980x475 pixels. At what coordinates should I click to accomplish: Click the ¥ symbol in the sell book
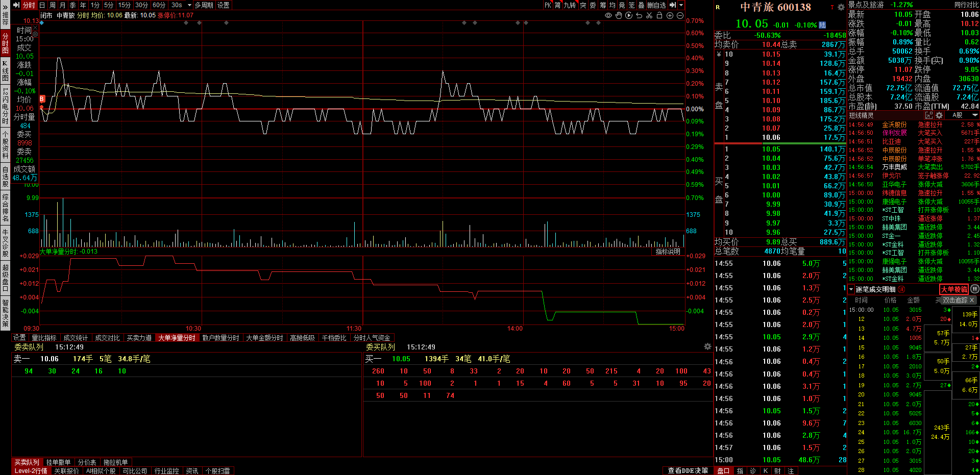click(x=719, y=54)
